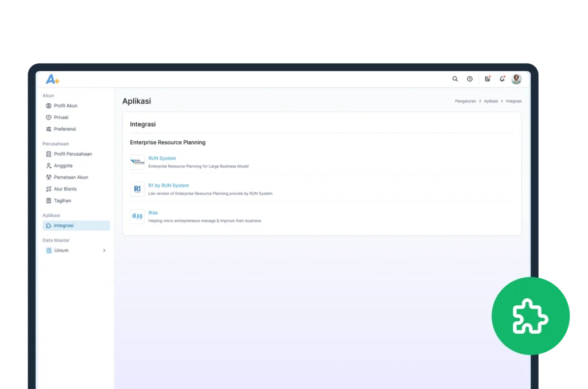Click the Pemetaan Akun people icon
This screenshot has width=588, height=389.
pyautogui.click(x=48, y=177)
